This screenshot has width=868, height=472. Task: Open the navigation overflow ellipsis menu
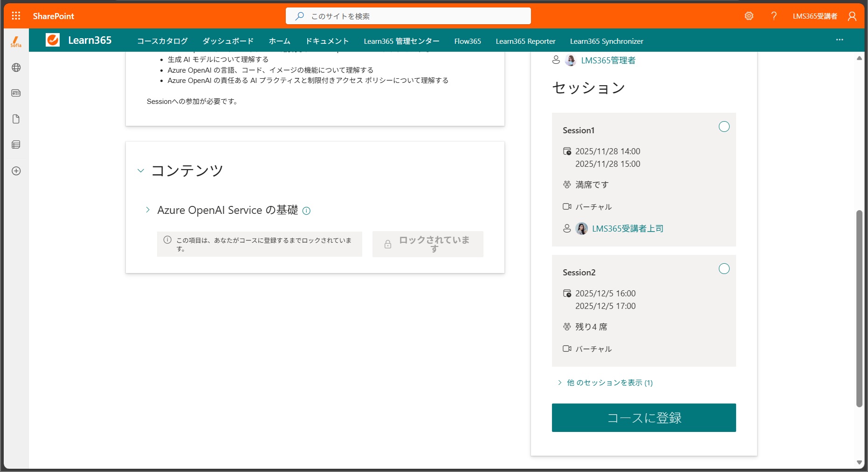(x=840, y=40)
